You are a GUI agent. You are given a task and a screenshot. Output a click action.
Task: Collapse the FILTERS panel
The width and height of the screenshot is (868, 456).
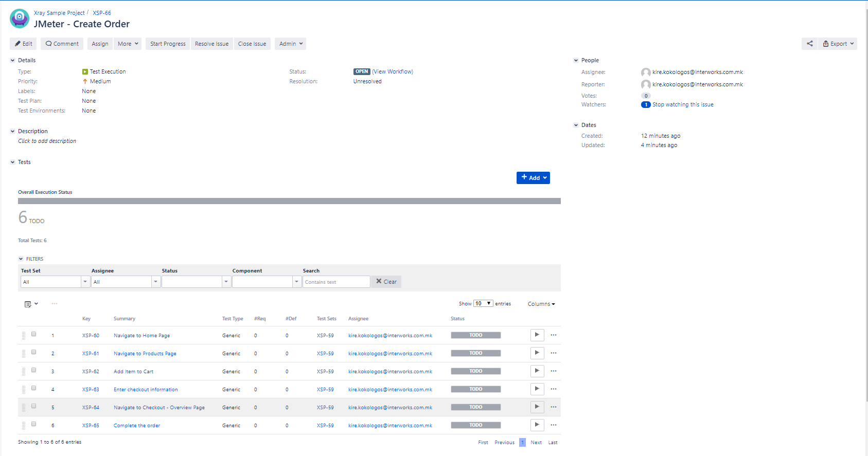pyautogui.click(x=21, y=259)
